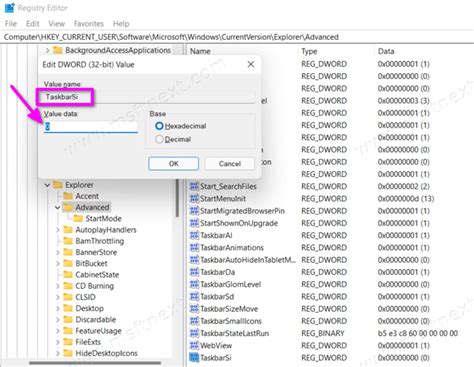Click the selected TaskbarSi value icon

click(194, 358)
